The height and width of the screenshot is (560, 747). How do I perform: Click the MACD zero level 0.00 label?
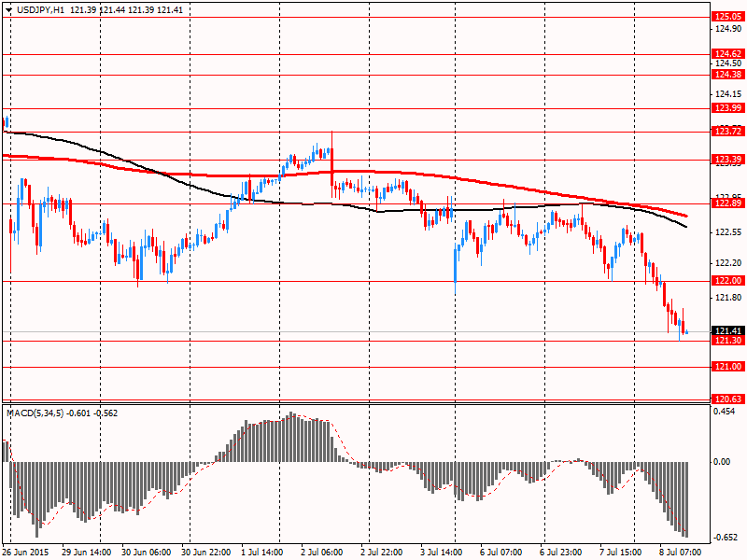(723, 462)
